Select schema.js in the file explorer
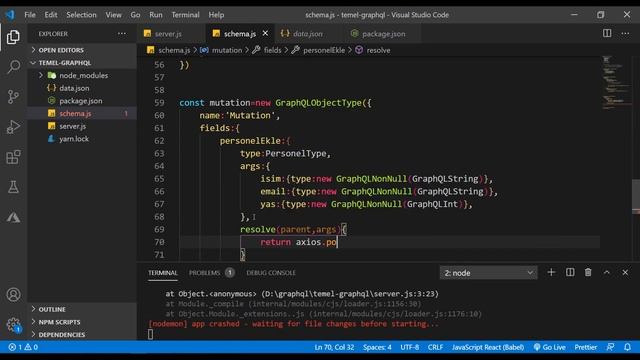The height and width of the screenshot is (360, 640). (x=82, y=113)
